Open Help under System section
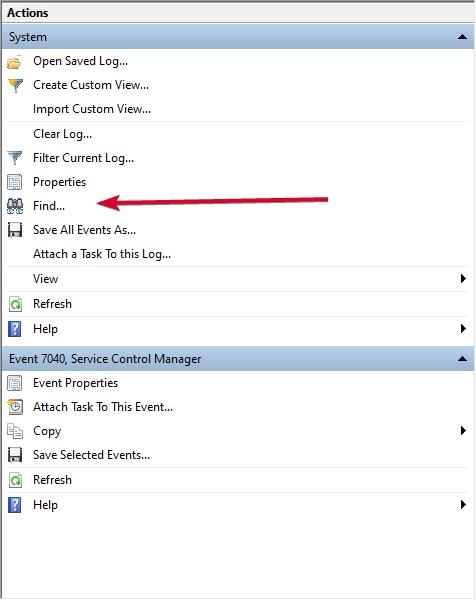This screenshot has height=600, width=476. click(45, 329)
